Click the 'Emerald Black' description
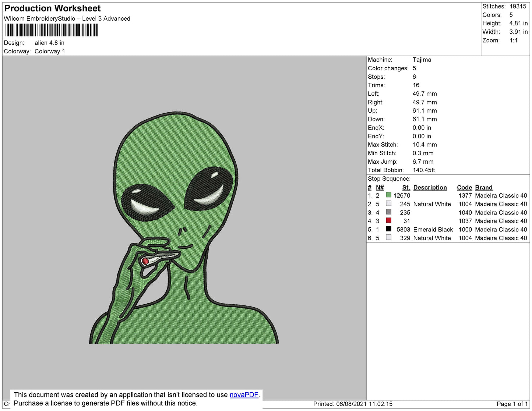The image size is (532, 411). [433, 230]
